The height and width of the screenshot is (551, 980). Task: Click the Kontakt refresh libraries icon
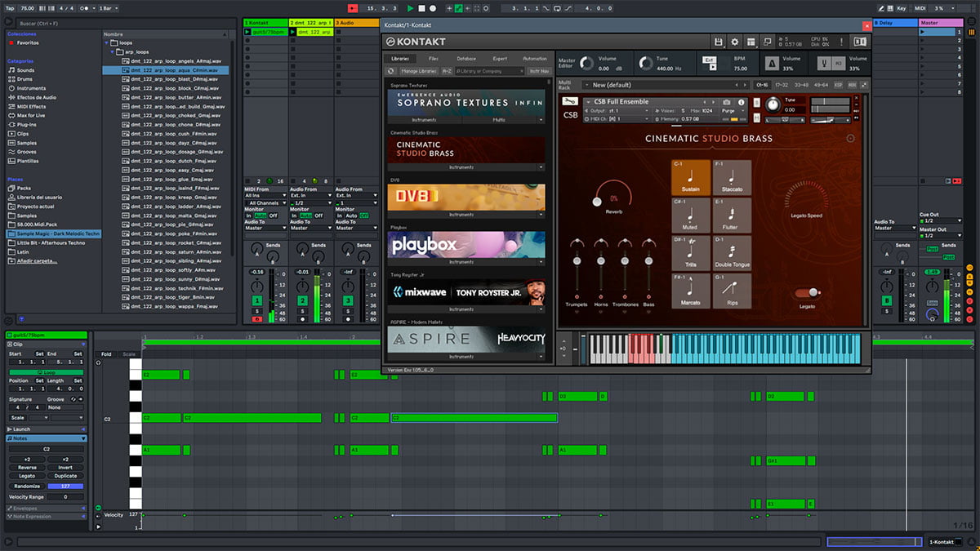pos(391,71)
